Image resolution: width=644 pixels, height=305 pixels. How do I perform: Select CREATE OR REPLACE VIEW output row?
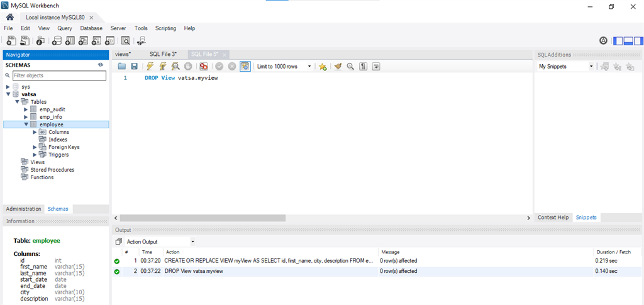click(377, 261)
